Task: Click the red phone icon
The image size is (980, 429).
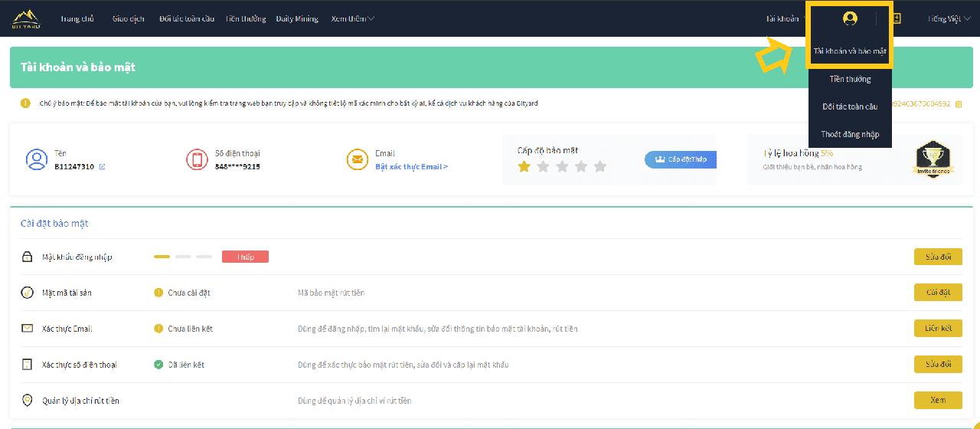Action: click(198, 159)
